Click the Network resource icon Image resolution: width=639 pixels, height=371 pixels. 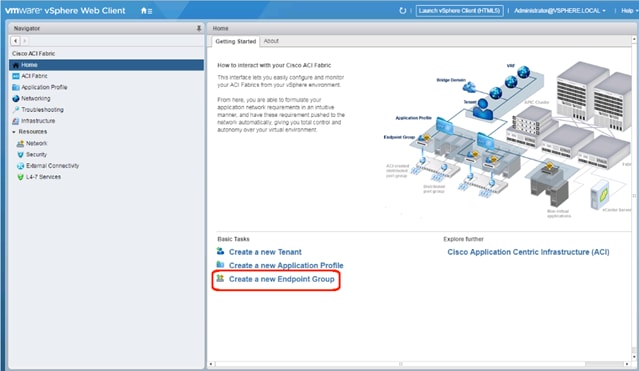20,144
